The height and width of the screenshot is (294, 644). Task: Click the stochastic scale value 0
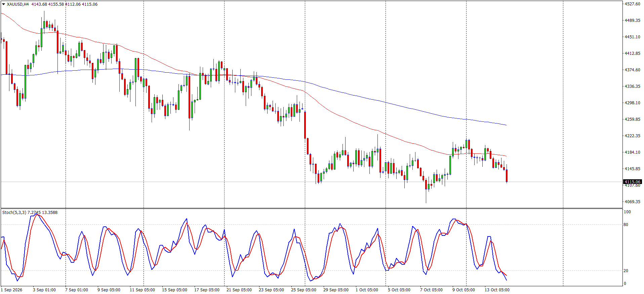tap(625, 284)
